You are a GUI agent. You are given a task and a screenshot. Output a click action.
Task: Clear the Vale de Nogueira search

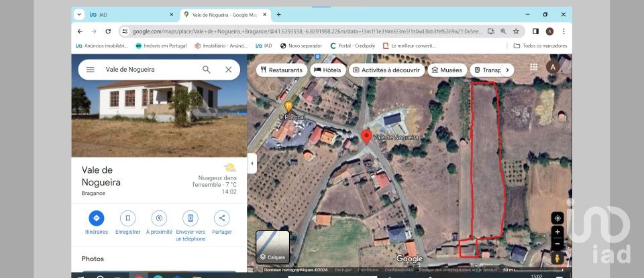228,70
